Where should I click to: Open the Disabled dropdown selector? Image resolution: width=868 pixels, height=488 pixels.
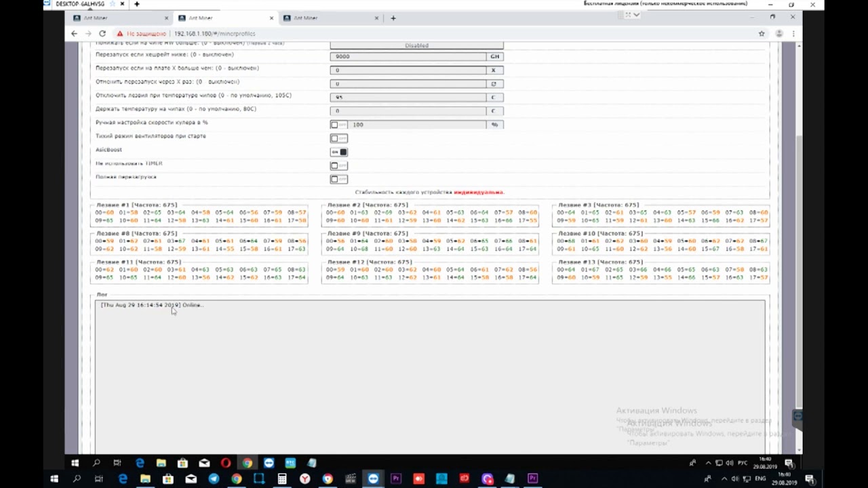pyautogui.click(x=416, y=45)
